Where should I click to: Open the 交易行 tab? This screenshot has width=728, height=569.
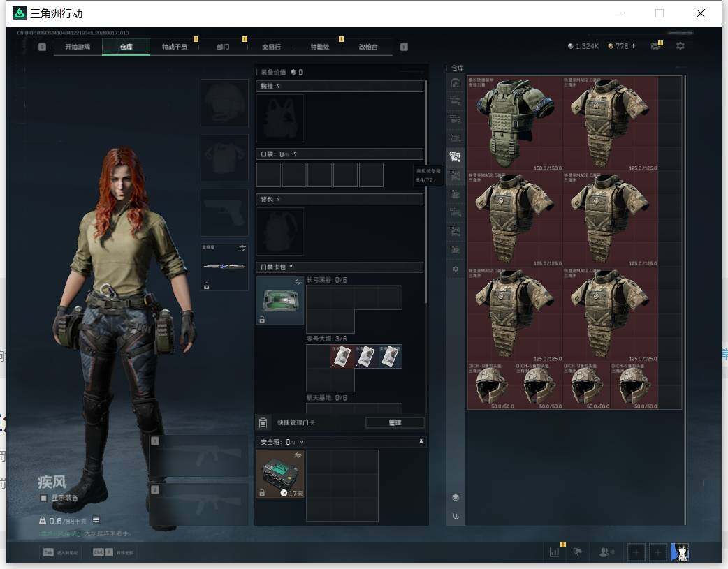pos(271,47)
